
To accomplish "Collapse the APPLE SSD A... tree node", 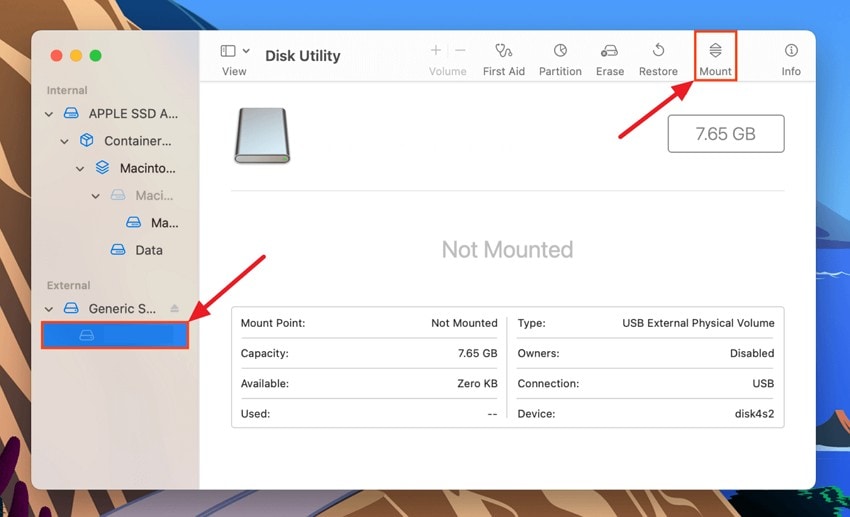I will tap(49, 114).
